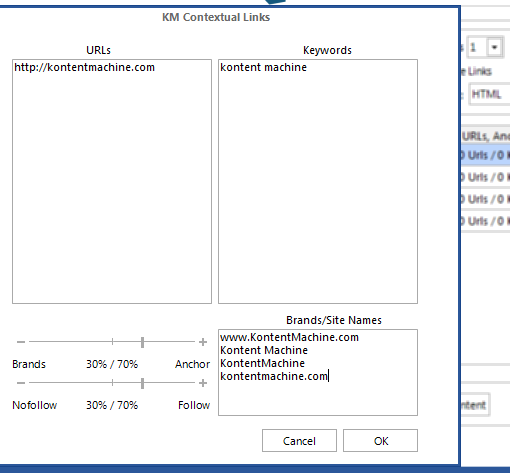Click the 'kontent machine' keyword entry
Screen dimensions: 510x473
click(x=263, y=67)
